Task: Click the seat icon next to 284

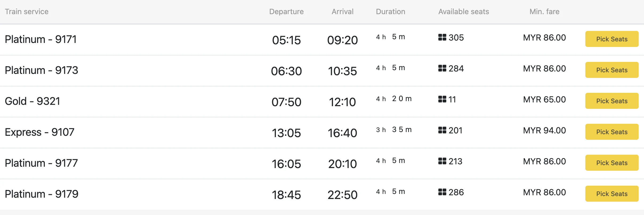Action: tap(442, 68)
